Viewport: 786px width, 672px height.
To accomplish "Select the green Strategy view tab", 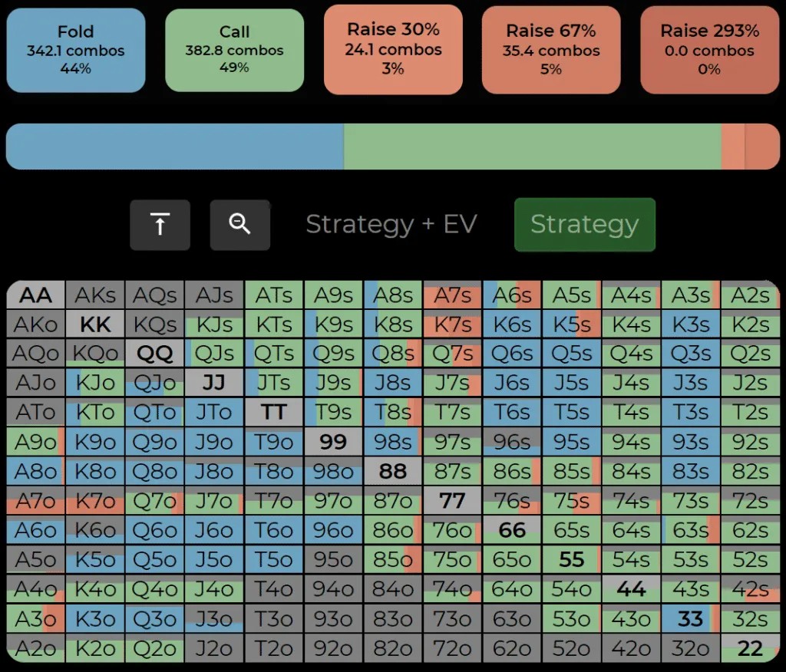I will click(584, 224).
